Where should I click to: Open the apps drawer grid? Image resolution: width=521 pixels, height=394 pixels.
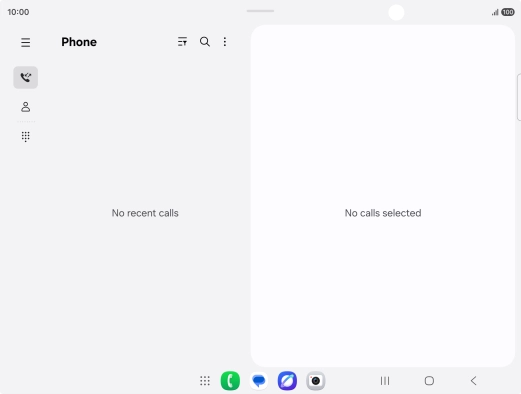tap(205, 381)
